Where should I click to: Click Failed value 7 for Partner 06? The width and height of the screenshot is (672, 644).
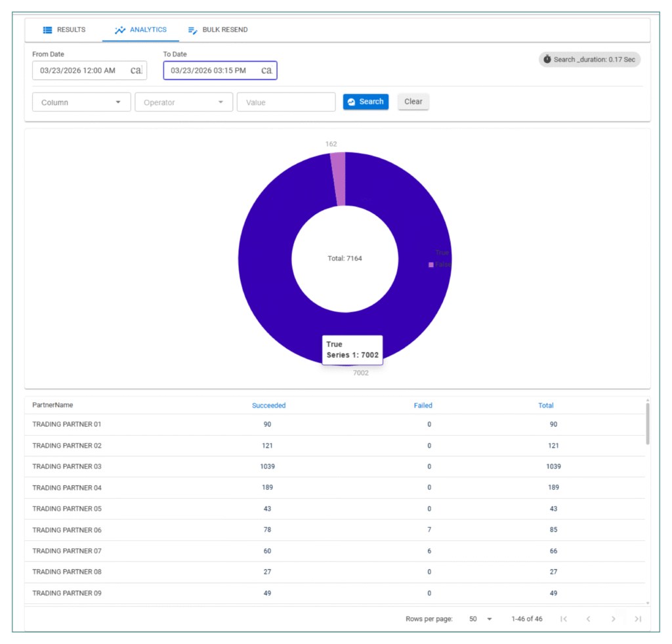coord(429,530)
